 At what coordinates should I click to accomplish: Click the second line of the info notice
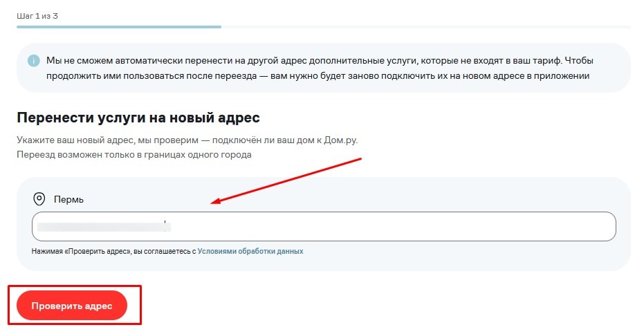pos(318,76)
